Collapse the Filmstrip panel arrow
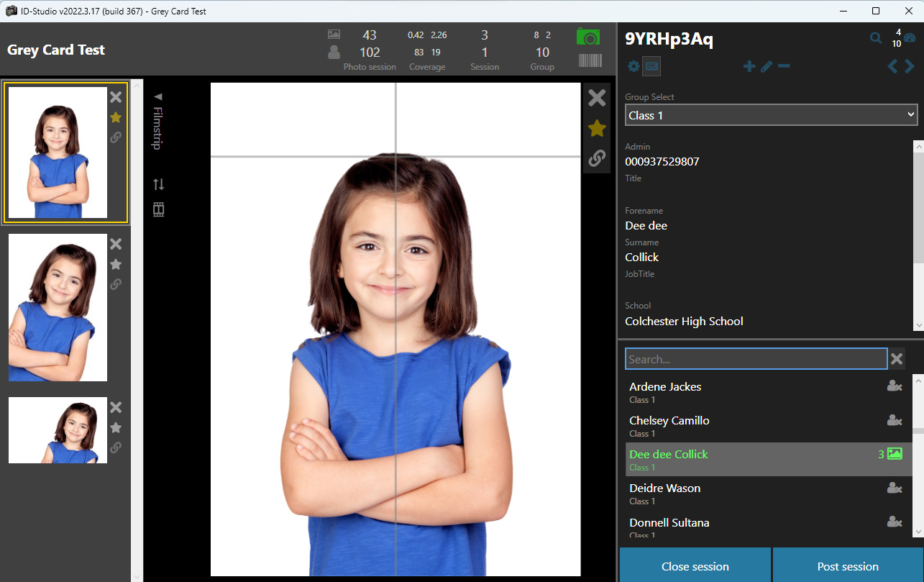The width and height of the screenshot is (924, 582). click(158, 96)
